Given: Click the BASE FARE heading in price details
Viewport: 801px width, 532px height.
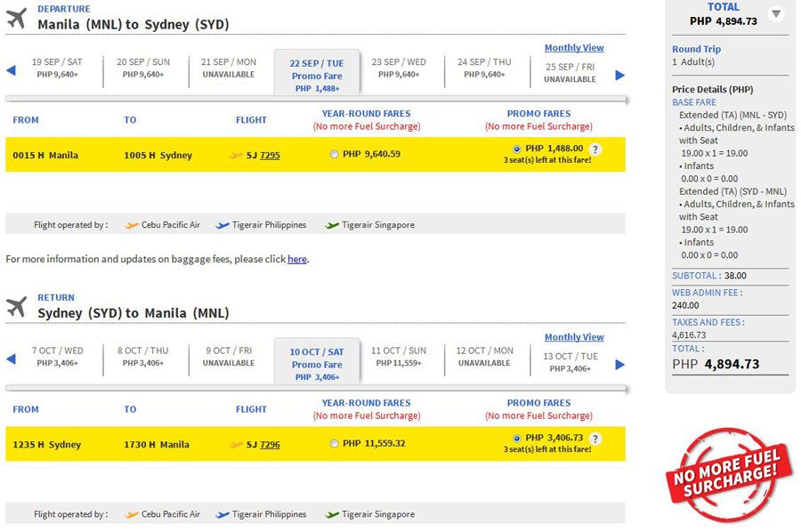Looking at the screenshot, I should 693,102.
